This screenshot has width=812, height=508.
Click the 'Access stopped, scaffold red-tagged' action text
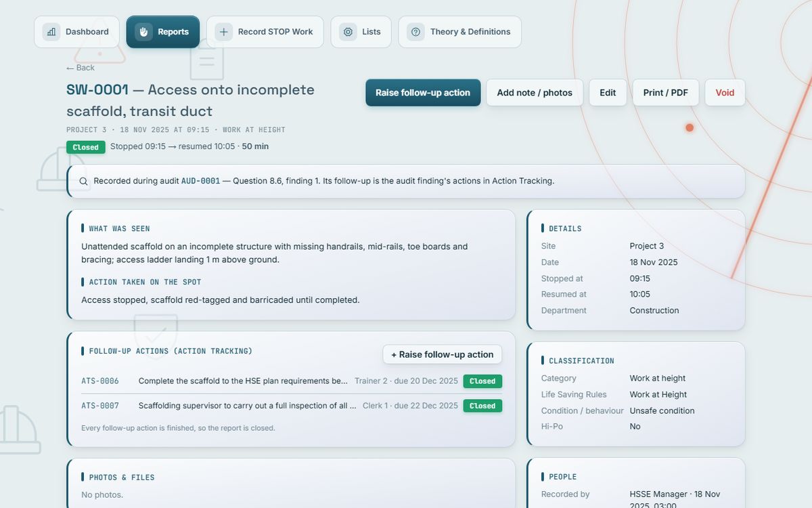(221, 300)
